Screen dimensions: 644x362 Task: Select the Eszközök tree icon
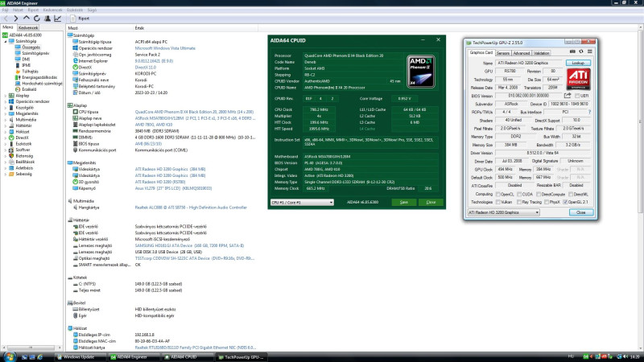tap(11, 144)
